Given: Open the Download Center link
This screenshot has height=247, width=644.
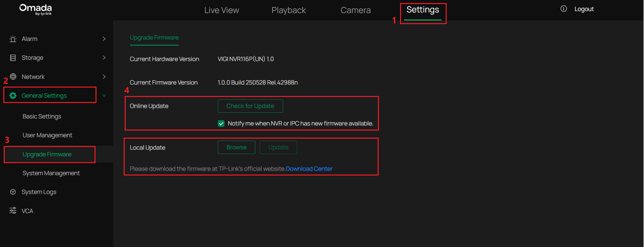Looking at the screenshot, I should (309, 169).
